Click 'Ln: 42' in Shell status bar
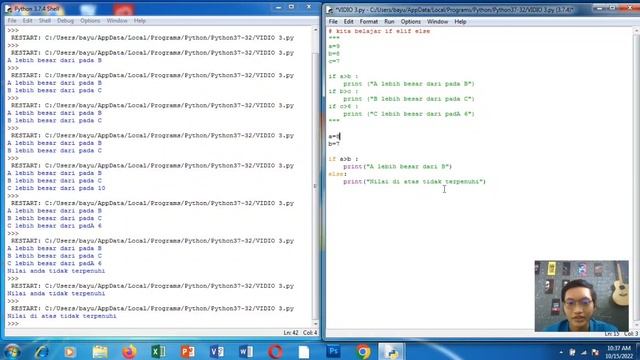 tap(291, 333)
